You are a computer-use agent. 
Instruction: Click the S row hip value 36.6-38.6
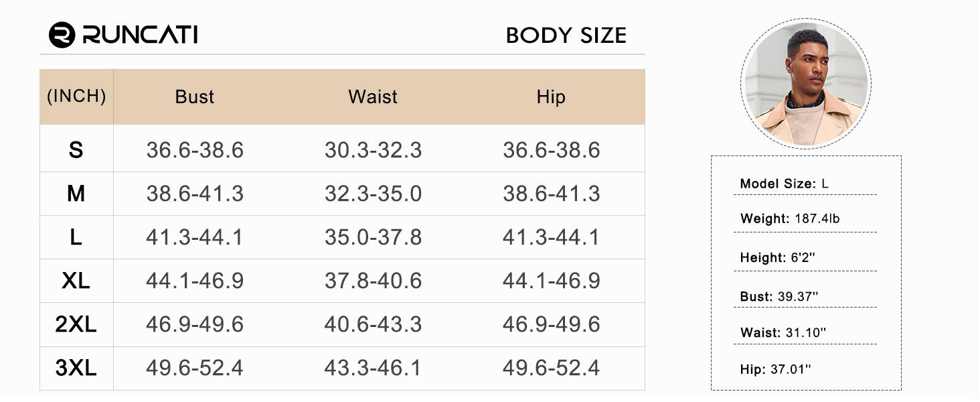pyautogui.click(x=551, y=150)
